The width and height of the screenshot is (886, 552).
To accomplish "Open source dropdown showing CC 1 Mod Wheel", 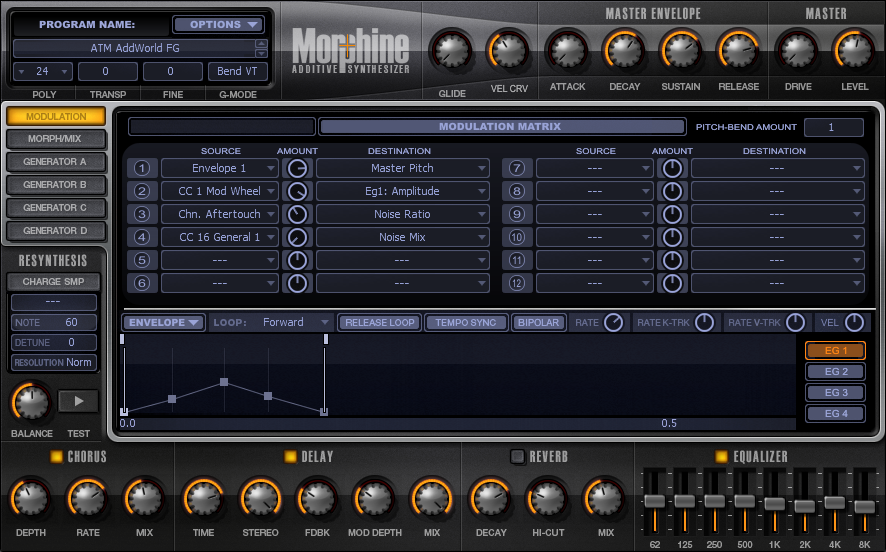I will (x=220, y=192).
